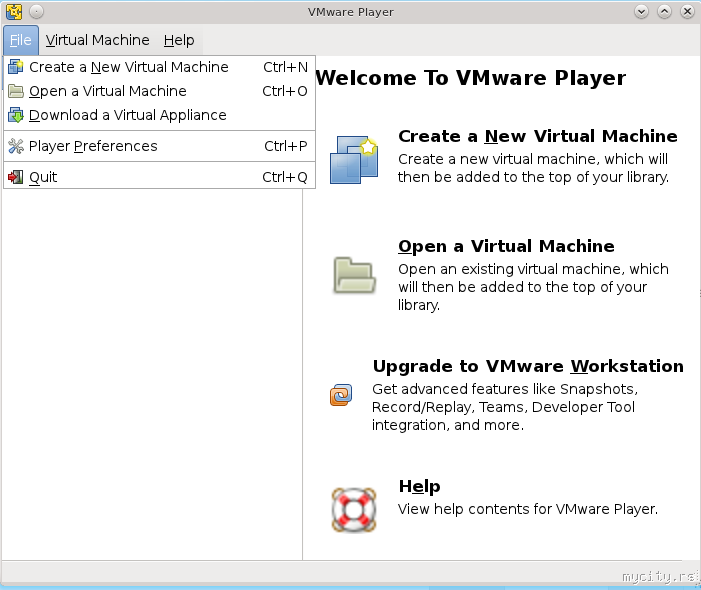Click the Help heading in welcome pane
This screenshot has height=590, width=701.
click(419, 486)
